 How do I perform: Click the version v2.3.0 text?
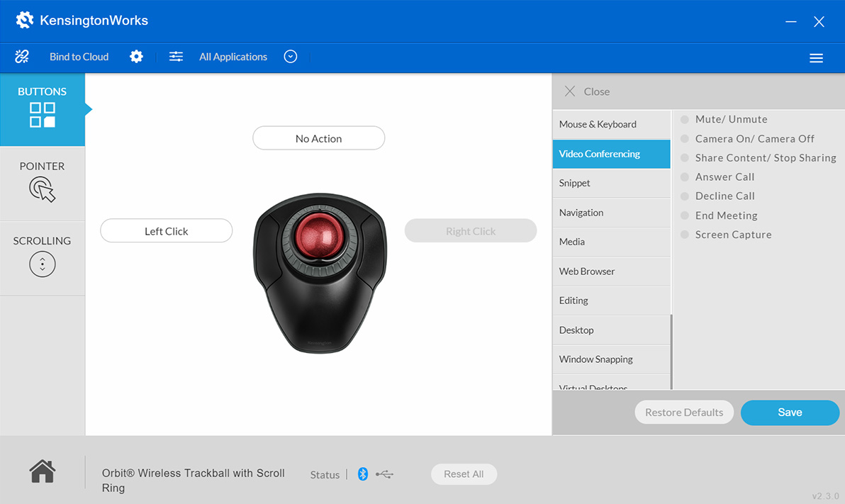tap(826, 496)
